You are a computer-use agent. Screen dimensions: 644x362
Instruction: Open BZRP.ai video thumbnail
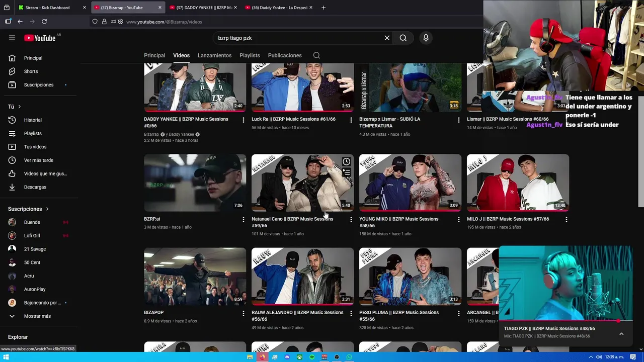(195, 183)
